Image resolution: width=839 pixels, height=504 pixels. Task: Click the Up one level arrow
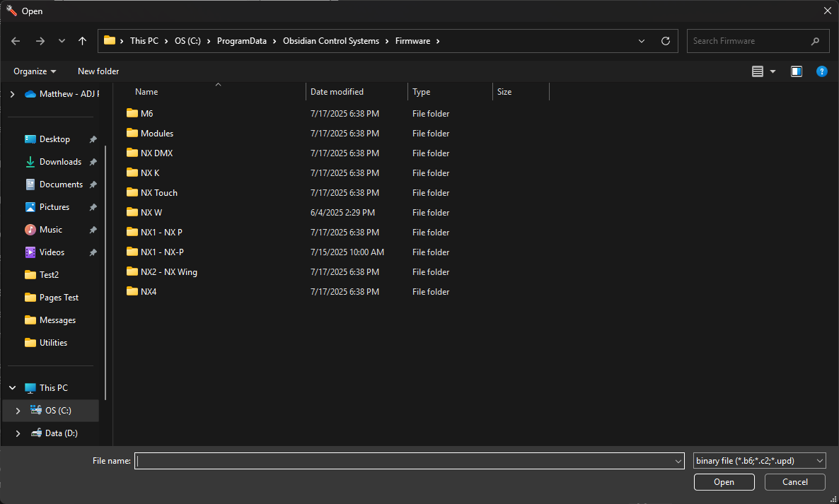(82, 41)
